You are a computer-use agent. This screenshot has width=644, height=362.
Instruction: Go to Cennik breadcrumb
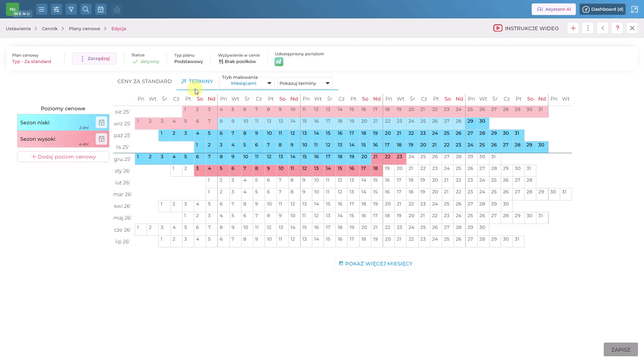50,28
